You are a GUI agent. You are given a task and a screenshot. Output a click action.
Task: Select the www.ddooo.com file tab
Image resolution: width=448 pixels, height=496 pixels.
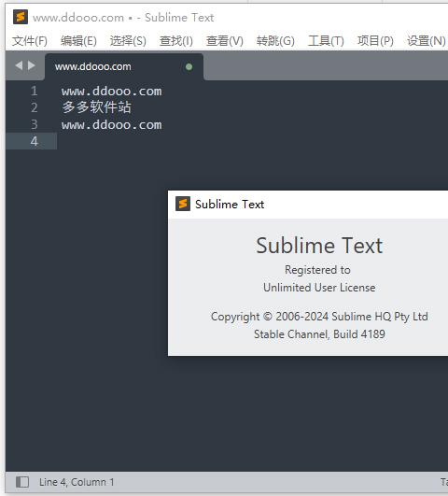click(124, 66)
